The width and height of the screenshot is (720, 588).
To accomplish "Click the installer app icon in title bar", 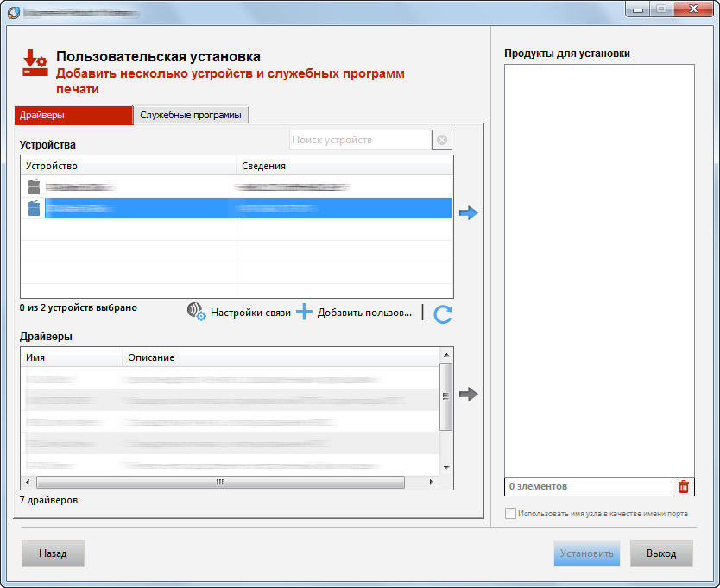I will (x=14, y=12).
